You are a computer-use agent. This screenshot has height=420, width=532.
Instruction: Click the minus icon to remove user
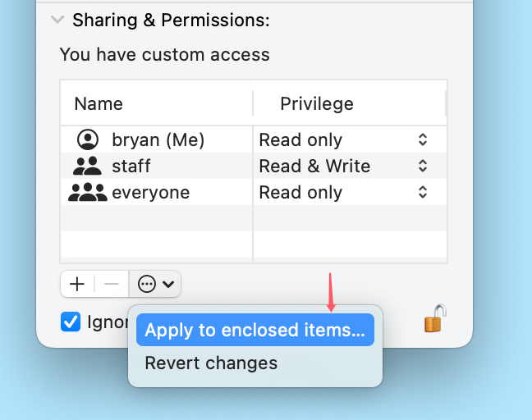(112, 284)
